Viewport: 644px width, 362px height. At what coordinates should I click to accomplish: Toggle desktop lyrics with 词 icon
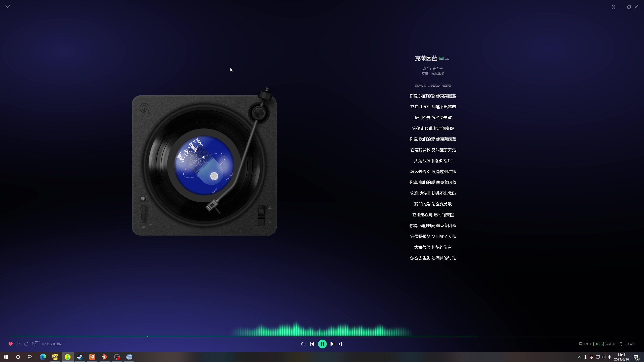coord(620,344)
